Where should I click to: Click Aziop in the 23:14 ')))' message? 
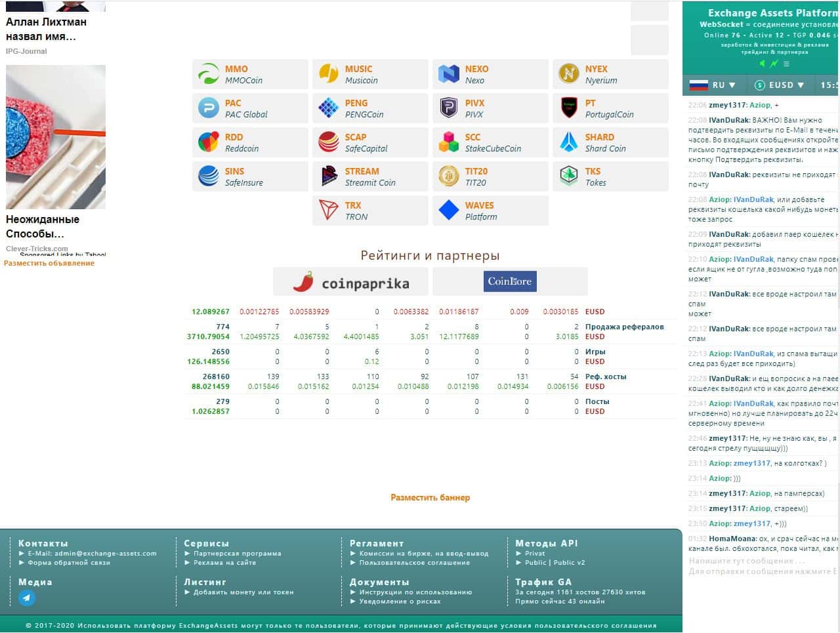(x=719, y=478)
